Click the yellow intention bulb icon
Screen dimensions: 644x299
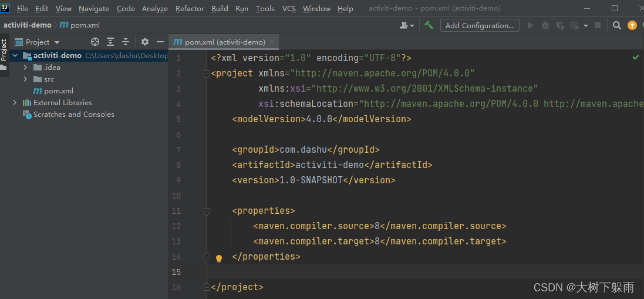coord(219,258)
